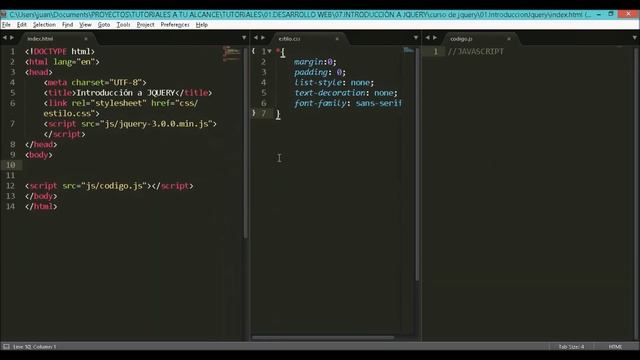The height and width of the screenshot is (360, 640).
Task: Toggle the side bar icon in status bar
Action: tap(6, 347)
